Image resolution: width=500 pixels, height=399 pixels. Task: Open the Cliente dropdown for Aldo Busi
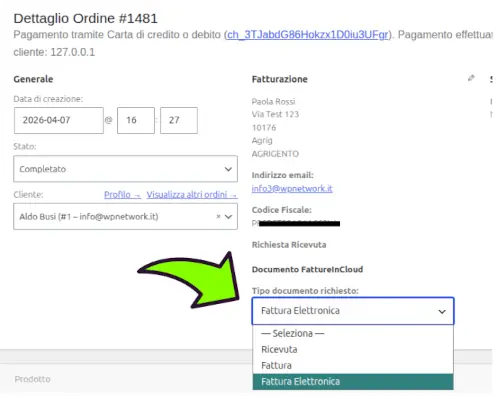coord(125,217)
